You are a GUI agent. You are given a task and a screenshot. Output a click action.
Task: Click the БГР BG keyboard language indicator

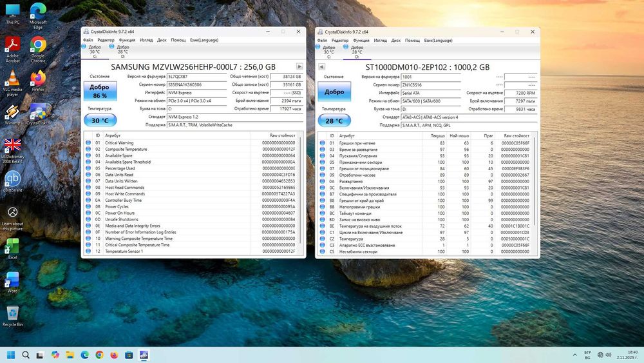(x=588, y=355)
